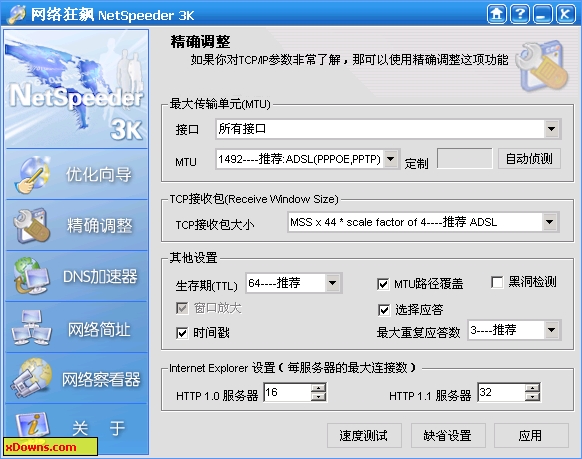Image resolution: width=582 pixels, height=459 pixels.
Task: Expand the 接口 dropdown showing 所有接口
Action: click(x=551, y=129)
